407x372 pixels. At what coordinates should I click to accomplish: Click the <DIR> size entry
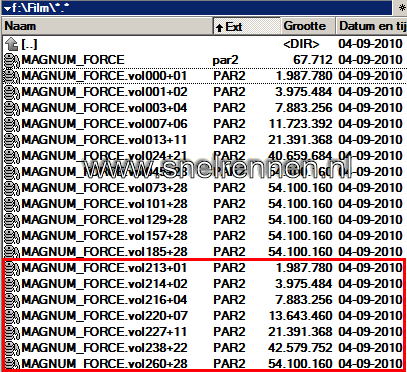(x=301, y=44)
